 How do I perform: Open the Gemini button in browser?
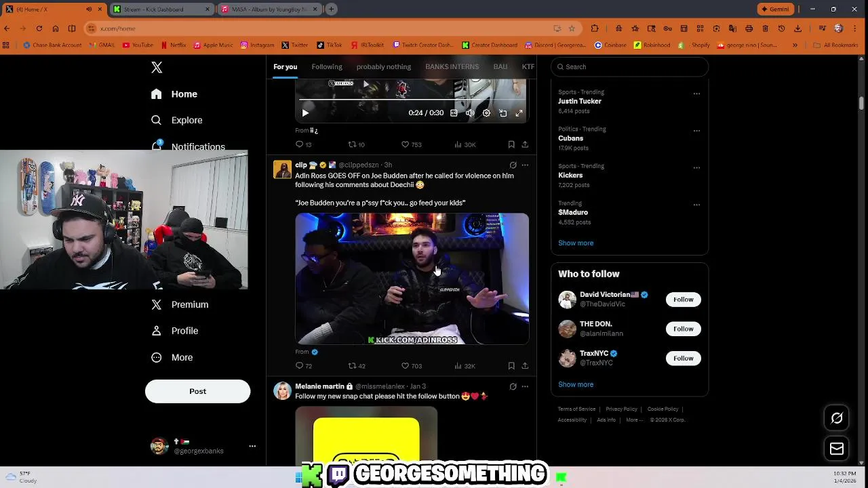point(775,9)
